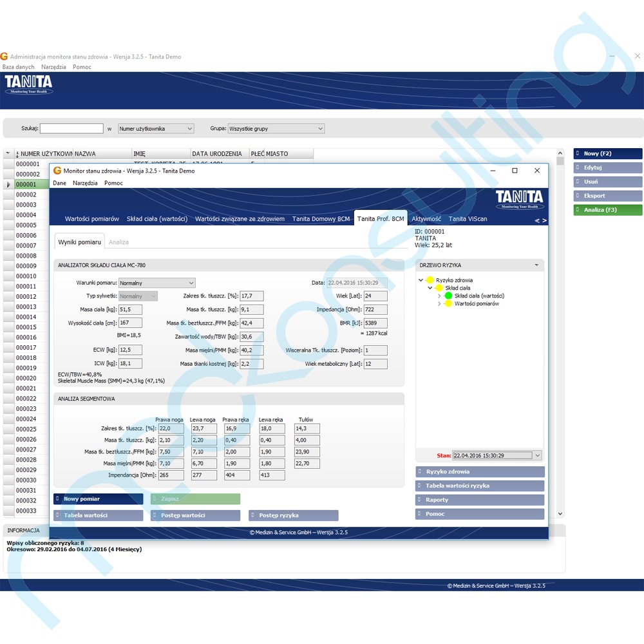Screen dimensions: 644x644
Task: Click the Tabela wartości ryzyka button
Action: [x=480, y=486]
